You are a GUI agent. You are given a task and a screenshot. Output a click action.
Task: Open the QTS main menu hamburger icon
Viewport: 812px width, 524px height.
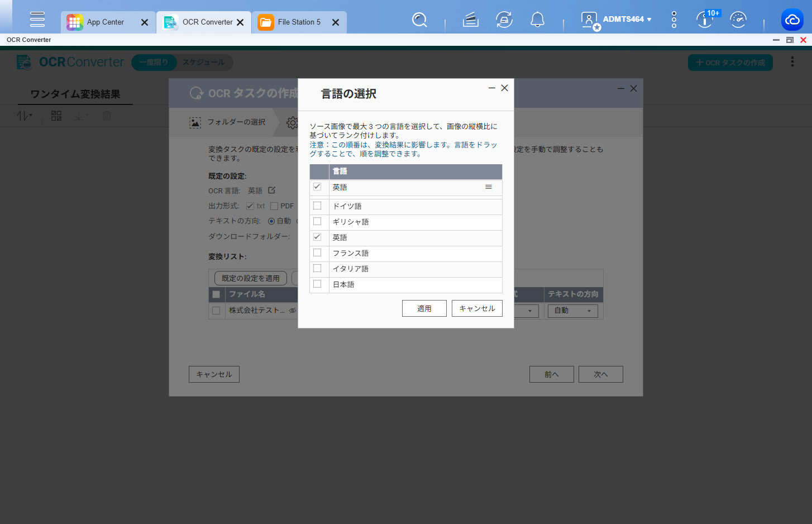(x=37, y=20)
